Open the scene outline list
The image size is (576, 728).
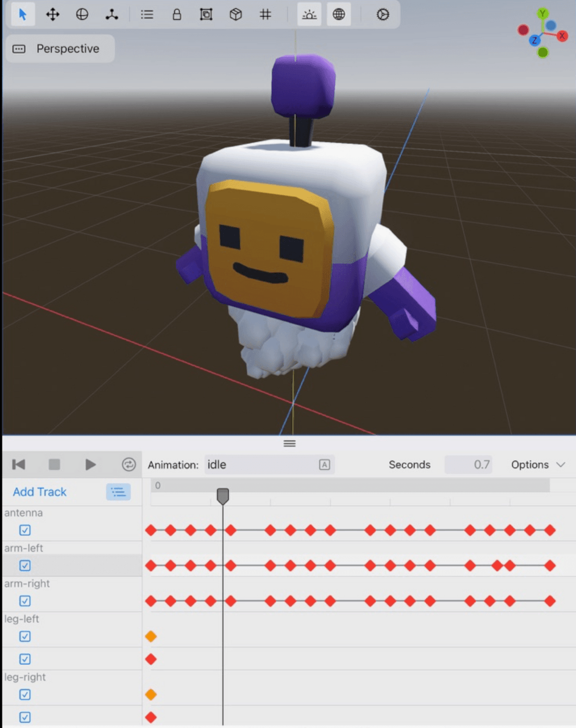(146, 14)
